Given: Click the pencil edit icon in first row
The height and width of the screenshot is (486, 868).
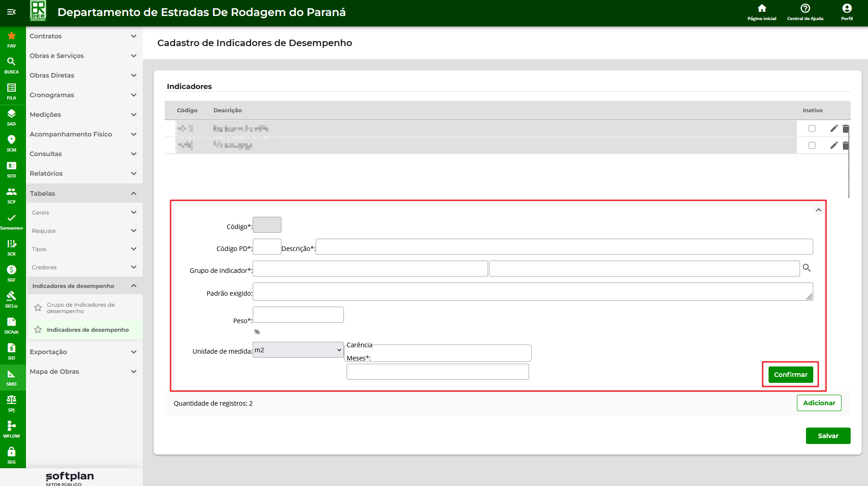Looking at the screenshot, I should coord(834,129).
